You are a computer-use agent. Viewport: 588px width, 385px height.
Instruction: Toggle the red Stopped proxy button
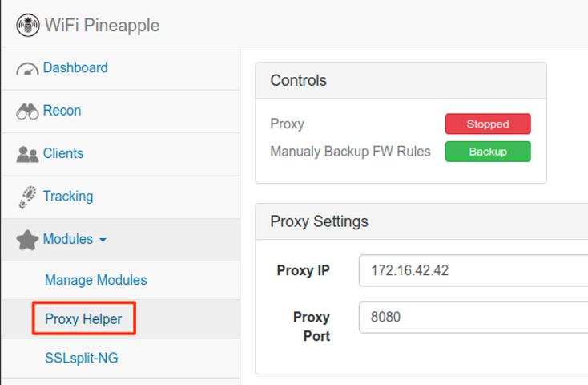tap(488, 124)
